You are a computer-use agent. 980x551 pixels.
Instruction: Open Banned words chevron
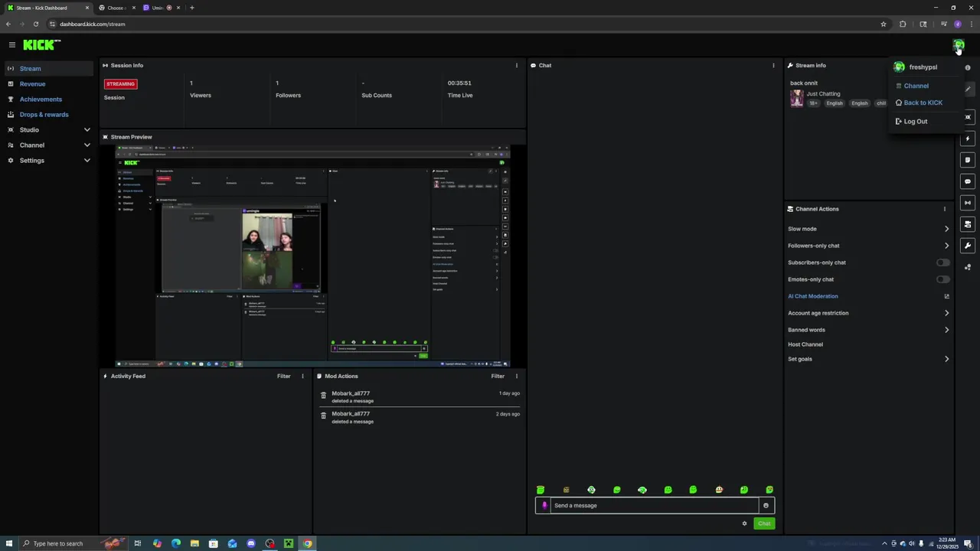pos(946,330)
